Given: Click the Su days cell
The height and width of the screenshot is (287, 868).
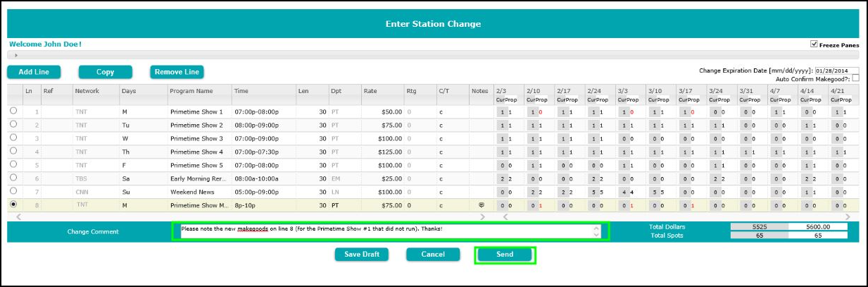Looking at the screenshot, I should click(142, 192).
